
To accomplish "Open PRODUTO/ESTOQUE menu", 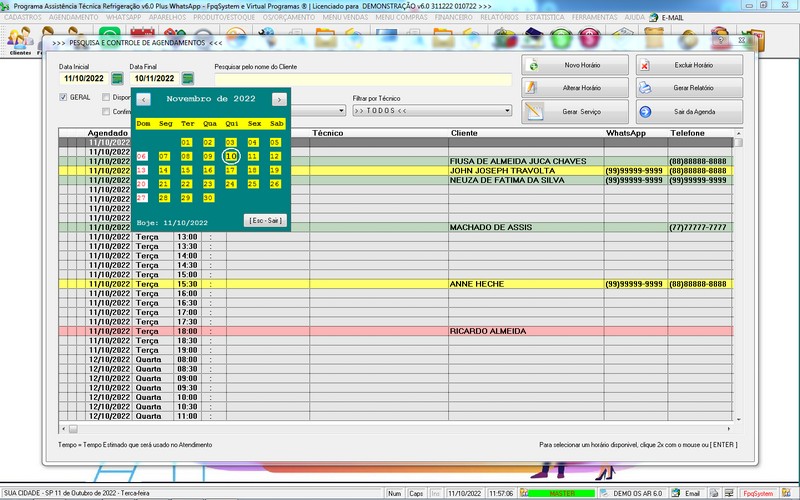I will tap(224, 17).
